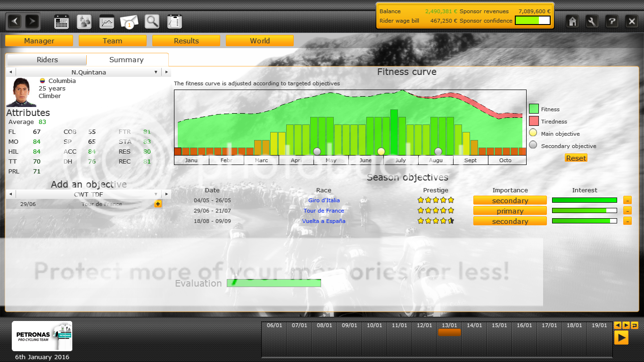Open the Vuelta a España race link
The width and height of the screenshot is (644, 362).
point(324,221)
